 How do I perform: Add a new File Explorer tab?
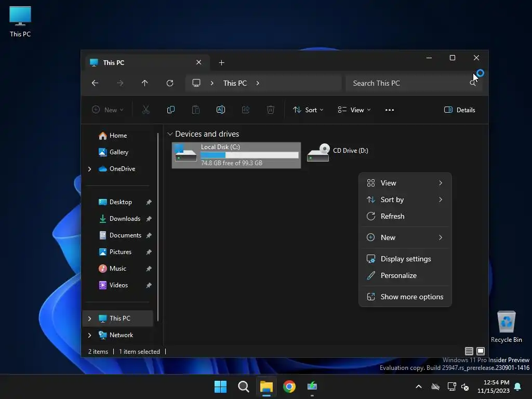[221, 63]
